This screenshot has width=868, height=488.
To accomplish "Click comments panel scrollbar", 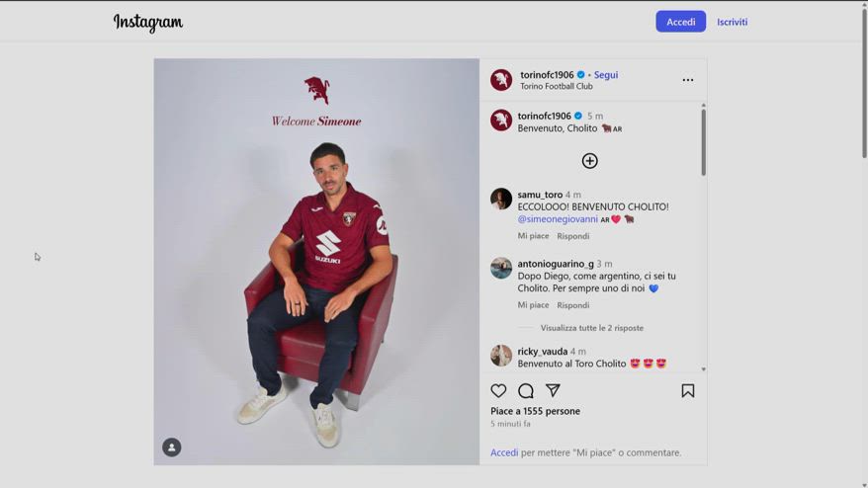I will coord(704,143).
